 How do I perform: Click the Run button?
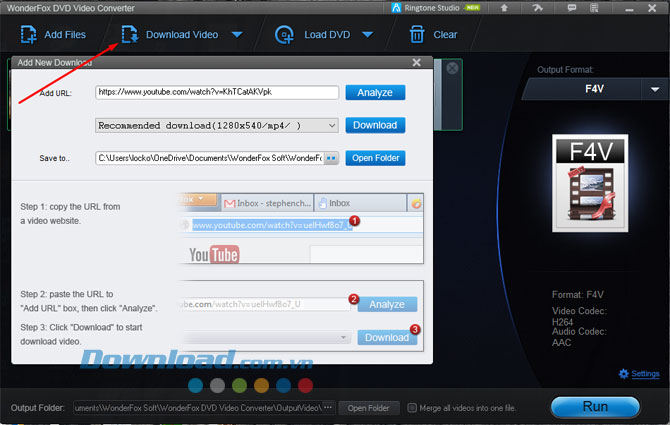click(x=595, y=407)
